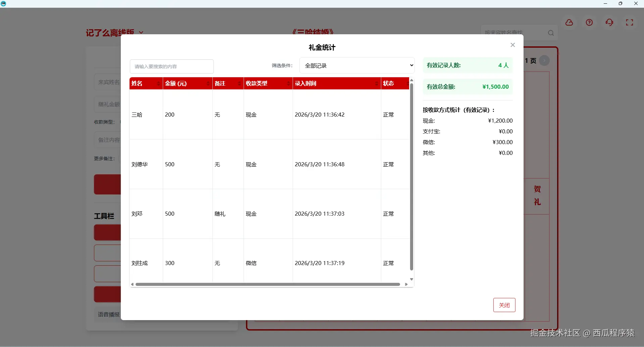Screen dimensions: 644x347
Task: Click the 有效总金额 value ¥1,500.00
Action: tap(496, 87)
